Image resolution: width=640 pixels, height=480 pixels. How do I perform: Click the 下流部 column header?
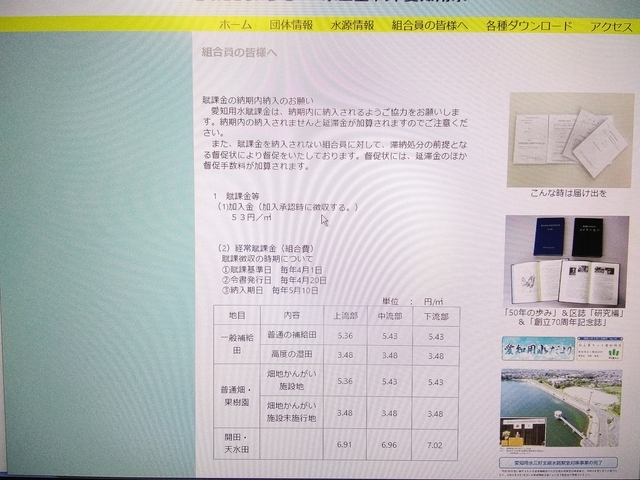[x=436, y=317]
